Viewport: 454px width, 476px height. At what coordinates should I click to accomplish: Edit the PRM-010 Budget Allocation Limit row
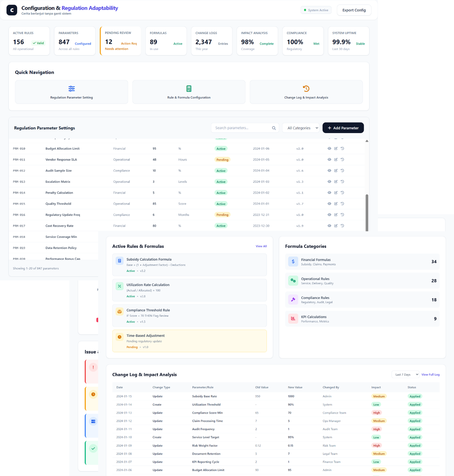[x=336, y=148]
